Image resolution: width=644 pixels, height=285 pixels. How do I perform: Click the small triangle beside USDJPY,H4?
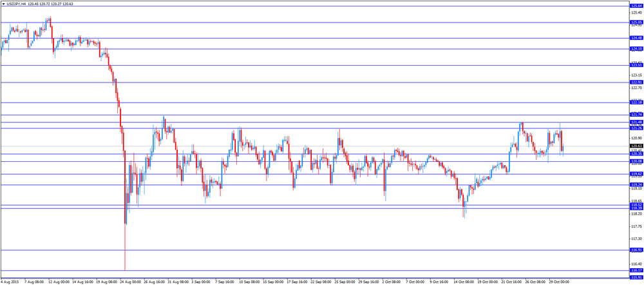[3, 3]
